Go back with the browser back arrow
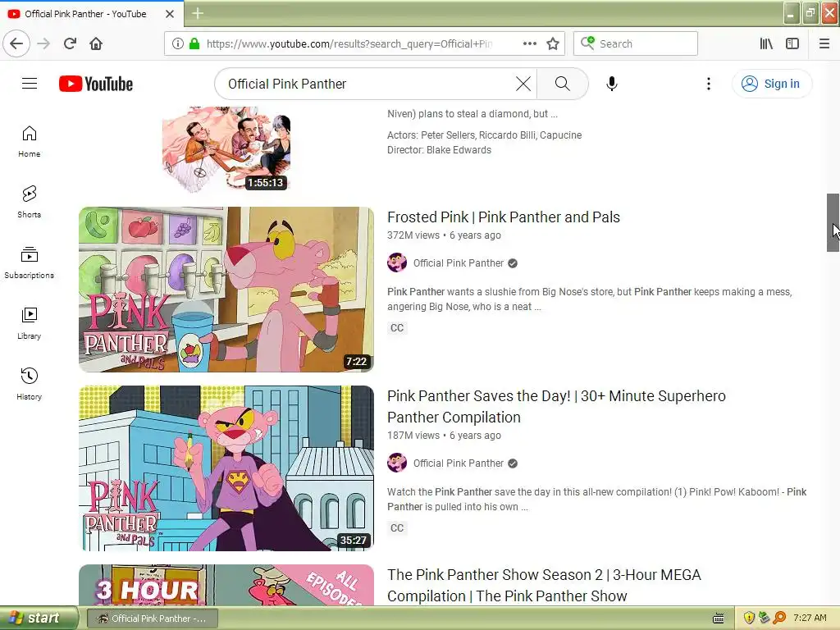The image size is (840, 630). point(16,43)
